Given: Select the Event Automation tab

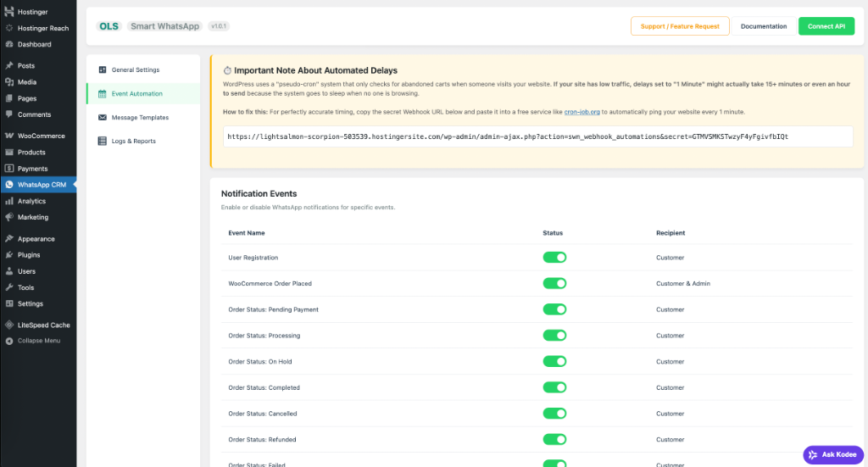Looking at the screenshot, I should 142,93.
